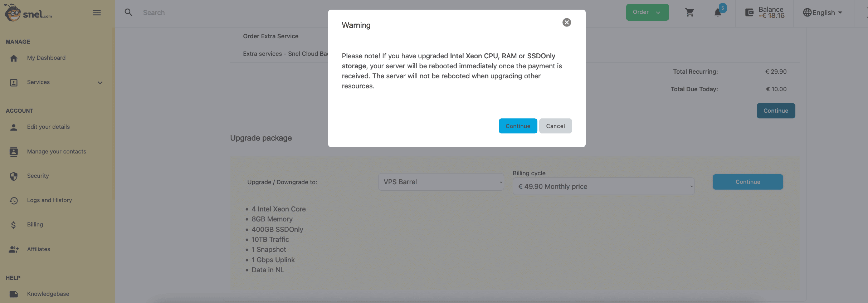Open the Billing cycle dropdown

603,186
